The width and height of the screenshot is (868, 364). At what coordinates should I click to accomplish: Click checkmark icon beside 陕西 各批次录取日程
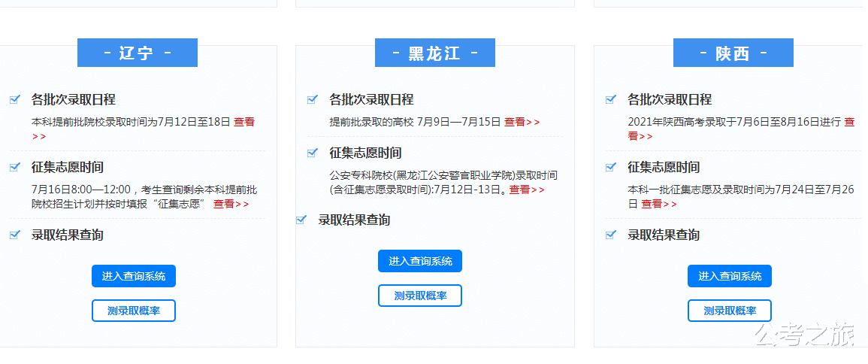click(611, 100)
